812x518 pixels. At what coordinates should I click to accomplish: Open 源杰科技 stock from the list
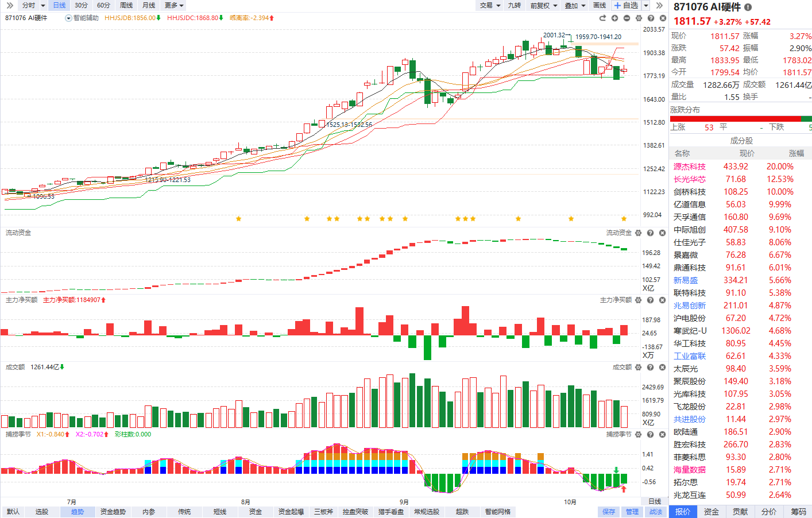[689, 167]
